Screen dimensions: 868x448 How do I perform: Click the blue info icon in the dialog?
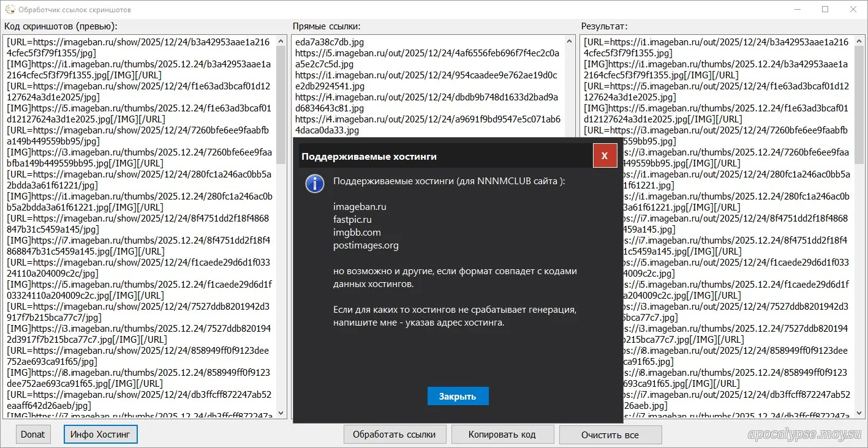click(x=315, y=184)
